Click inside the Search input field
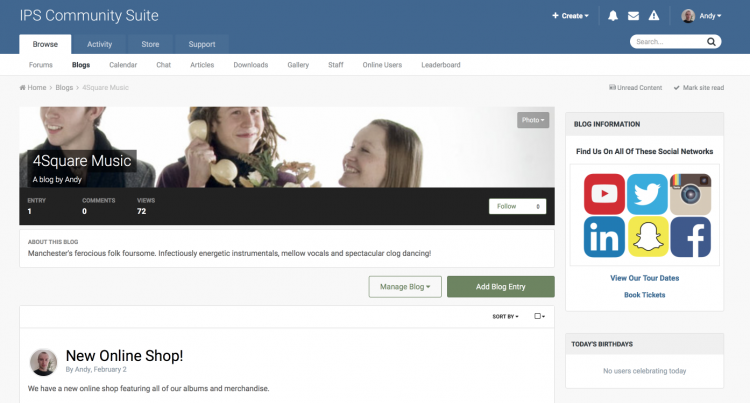Image resolution: width=750 pixels, height=403 pixels. 670,42
